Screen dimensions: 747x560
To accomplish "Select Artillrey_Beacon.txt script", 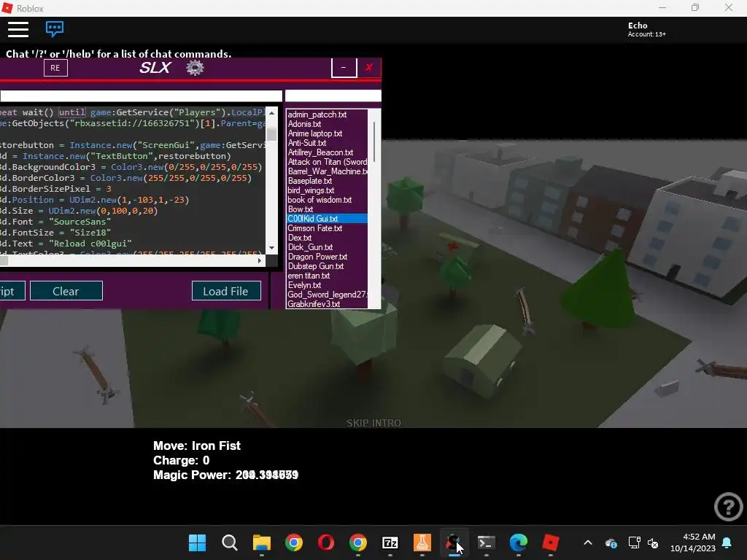I will click(327, 153).
